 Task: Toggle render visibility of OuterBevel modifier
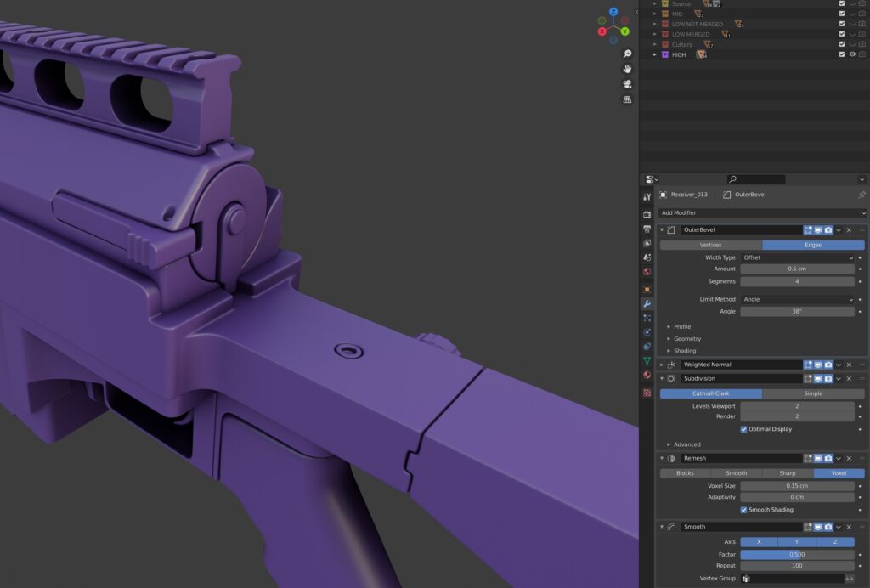pyautogui.click(x=828, y=229)
